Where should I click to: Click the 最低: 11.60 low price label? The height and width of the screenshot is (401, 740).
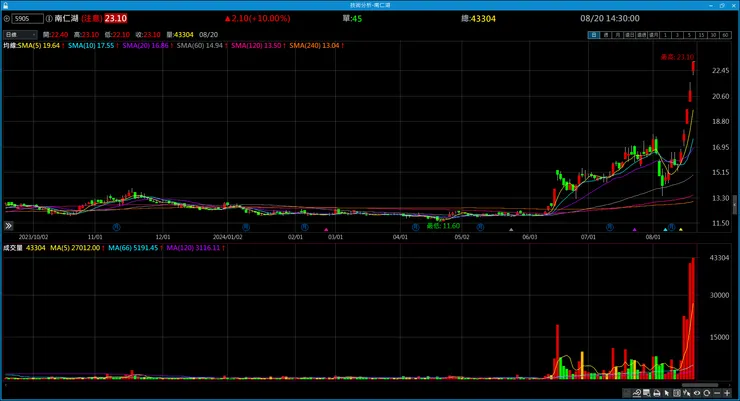coord(443,226)
